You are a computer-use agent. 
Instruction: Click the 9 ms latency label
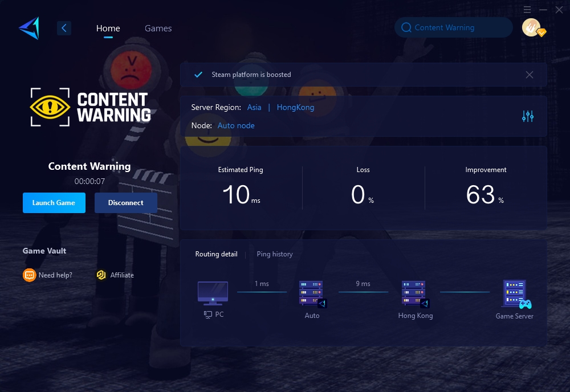[363, 283]
